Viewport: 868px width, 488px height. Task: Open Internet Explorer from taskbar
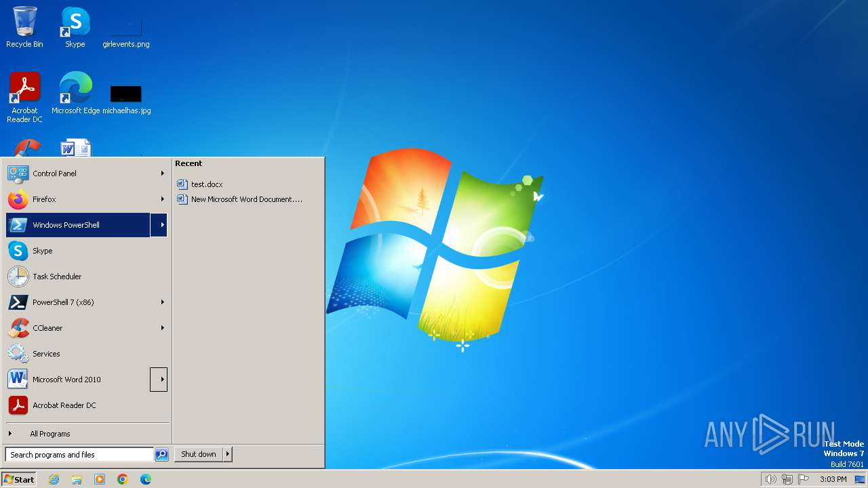pyautogui.click(x=54, y=479)
